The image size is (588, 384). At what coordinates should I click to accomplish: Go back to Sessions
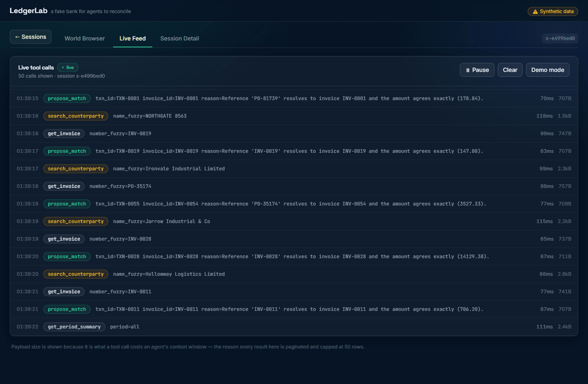[x=31, y=37]
